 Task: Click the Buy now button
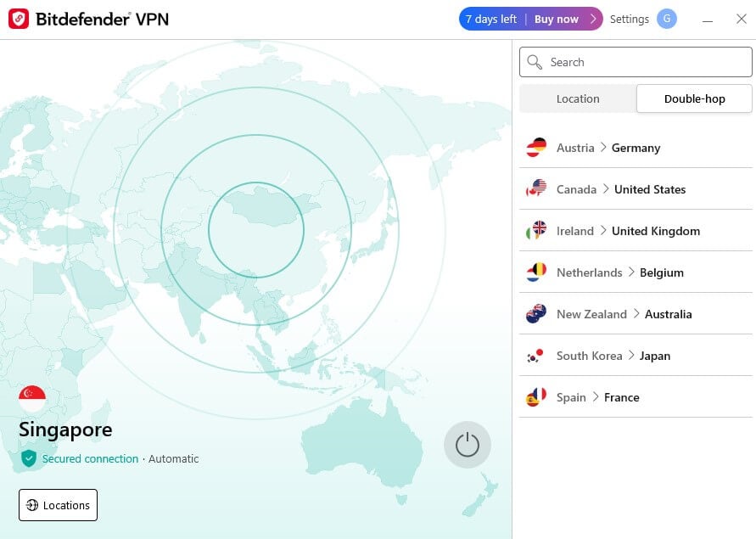(557, 18)
